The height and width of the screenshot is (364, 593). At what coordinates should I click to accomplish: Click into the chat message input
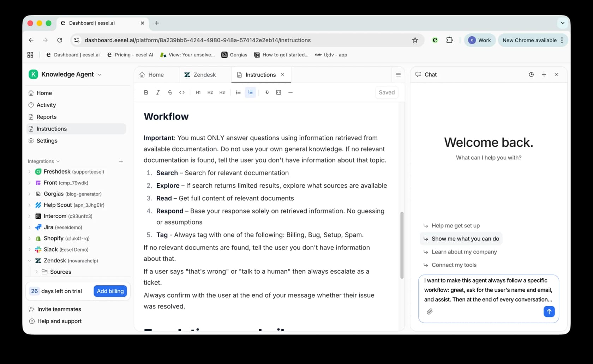[488, 290]
